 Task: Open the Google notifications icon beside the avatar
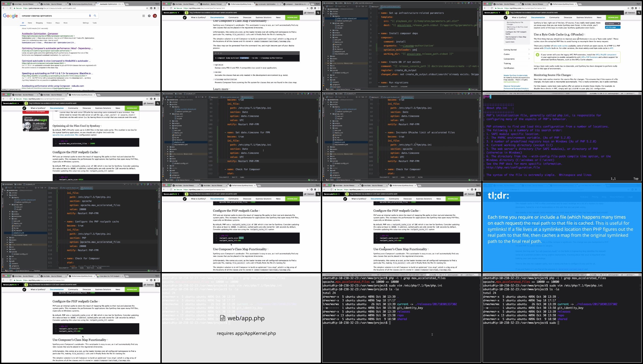[x=149, y=16]
